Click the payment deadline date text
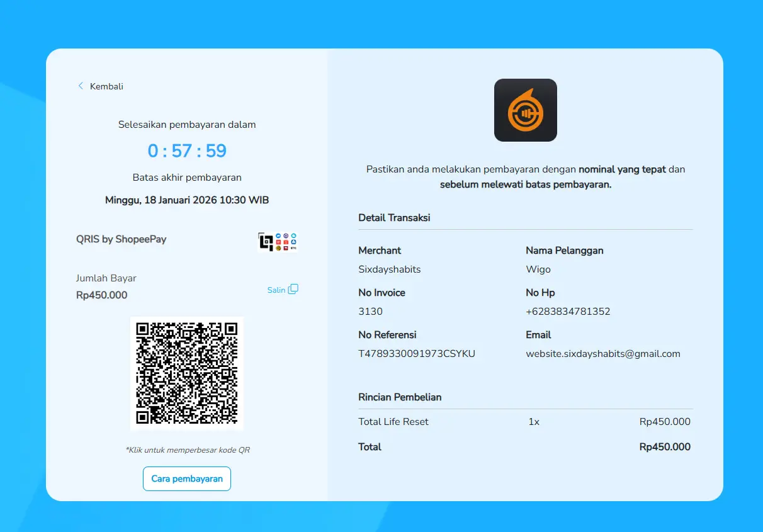The width and height of the screenshot is (763, 532). coord(187,200)
